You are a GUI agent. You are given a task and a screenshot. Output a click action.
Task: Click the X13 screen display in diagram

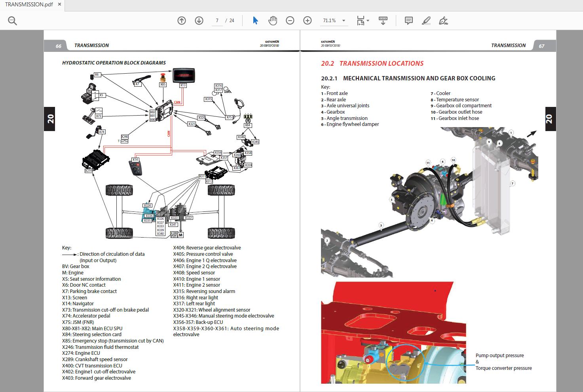pos(183,75)
